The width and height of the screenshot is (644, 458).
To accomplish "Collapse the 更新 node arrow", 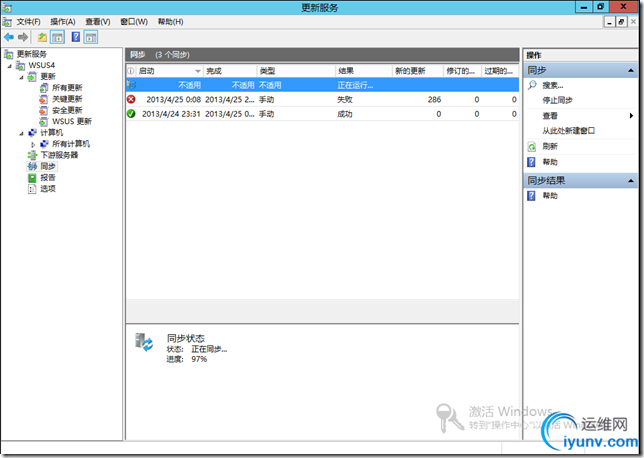I will pos(21,77).
